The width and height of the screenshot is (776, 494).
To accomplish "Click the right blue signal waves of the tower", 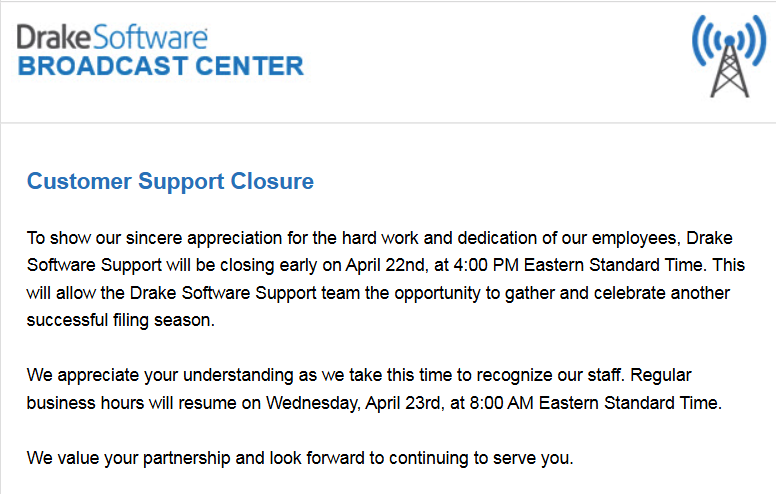I will [x=753, y=41].
